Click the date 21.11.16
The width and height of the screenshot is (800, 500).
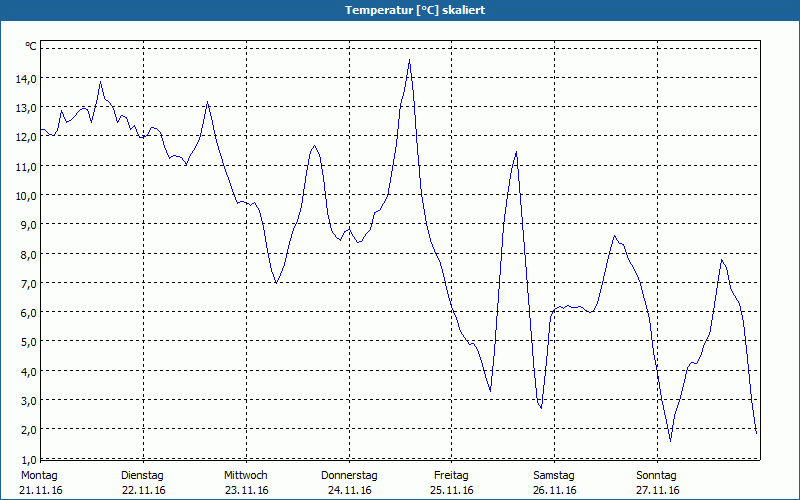coord(41,490)
